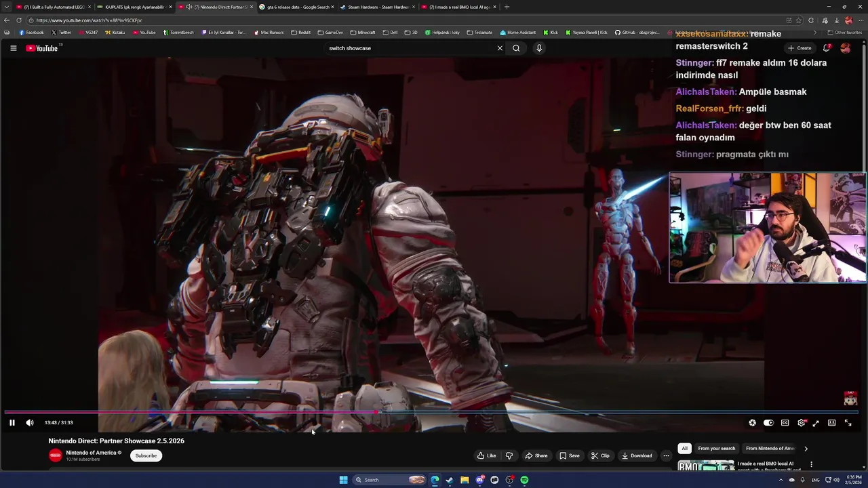Clear the YouTube search text

click(x=500, y=48)
